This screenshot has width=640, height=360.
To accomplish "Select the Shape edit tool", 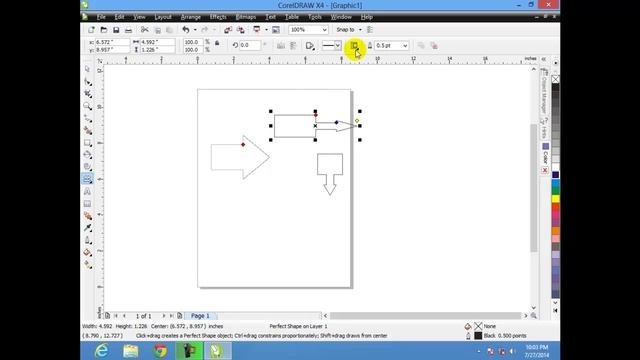I will tap(87, 82).
